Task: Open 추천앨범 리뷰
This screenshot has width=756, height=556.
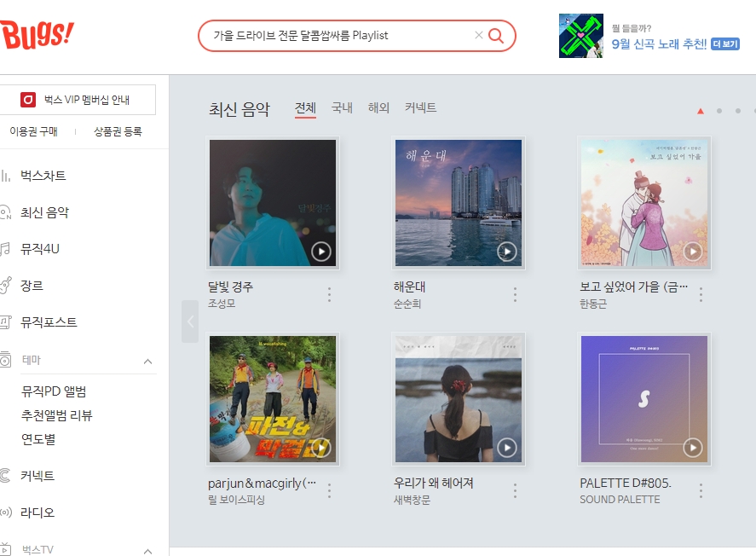Action: pos(57,415)
